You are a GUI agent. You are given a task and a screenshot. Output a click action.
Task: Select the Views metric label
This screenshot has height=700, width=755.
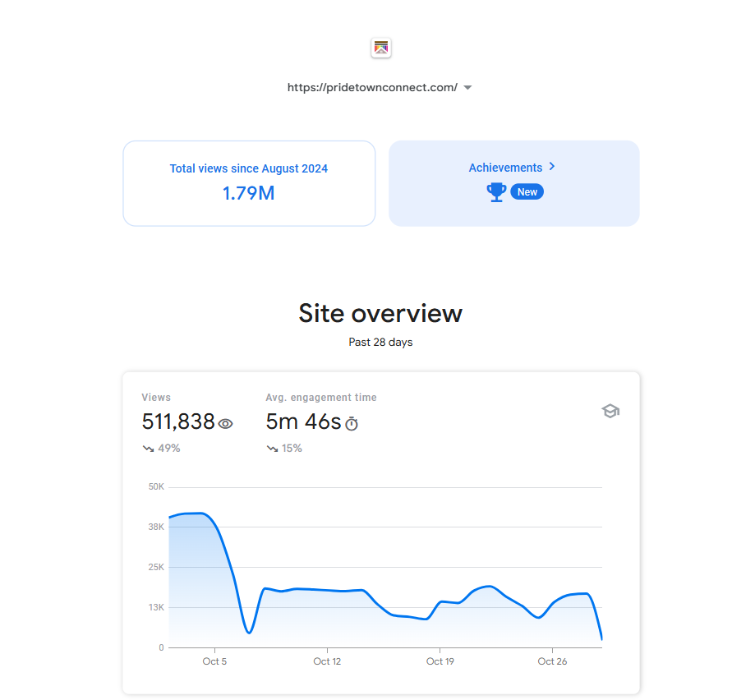tap(156, 398)
